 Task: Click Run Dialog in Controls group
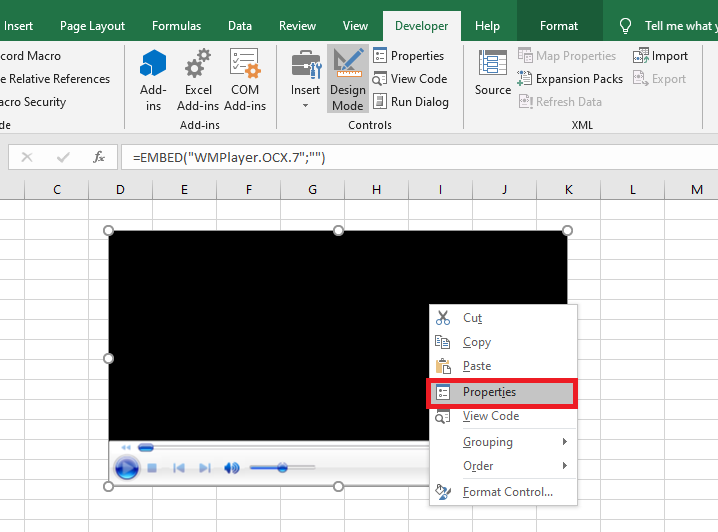pyautogui.click(x=410, y=101)
